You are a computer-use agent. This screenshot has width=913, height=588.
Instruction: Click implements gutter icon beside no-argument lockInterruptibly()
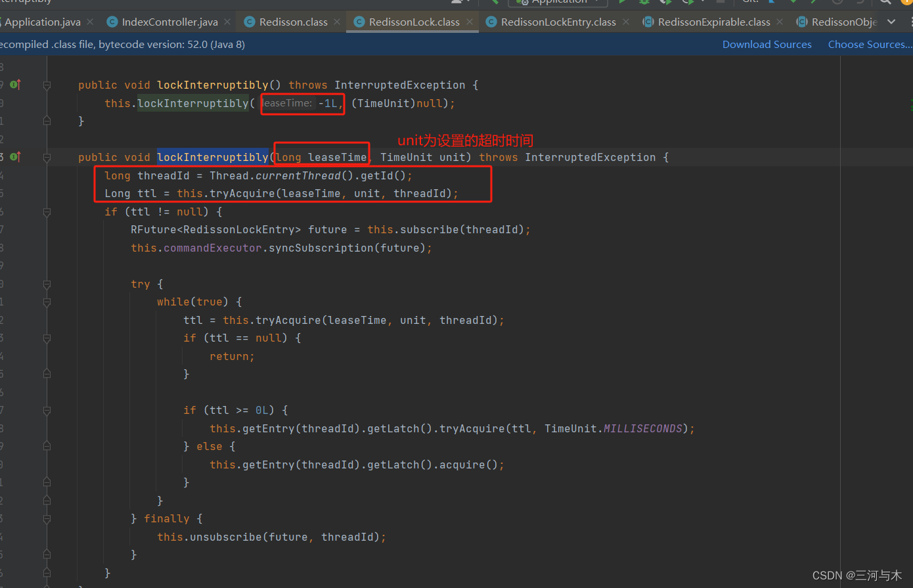pyautogui.click(x=15, y=85)
